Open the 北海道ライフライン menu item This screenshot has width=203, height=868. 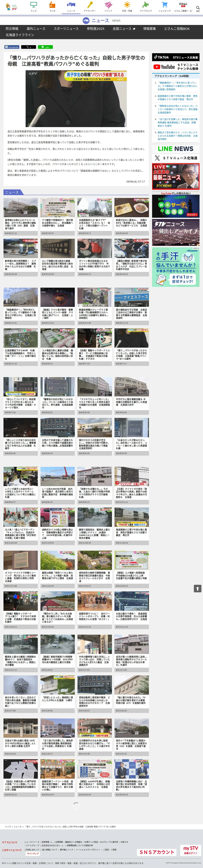(20, 35)
